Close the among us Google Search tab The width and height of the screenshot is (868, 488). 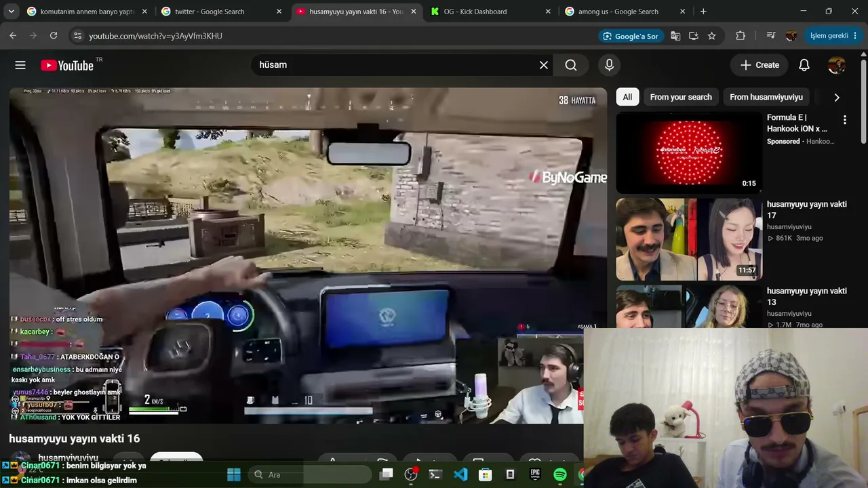[x=682, y=12]
